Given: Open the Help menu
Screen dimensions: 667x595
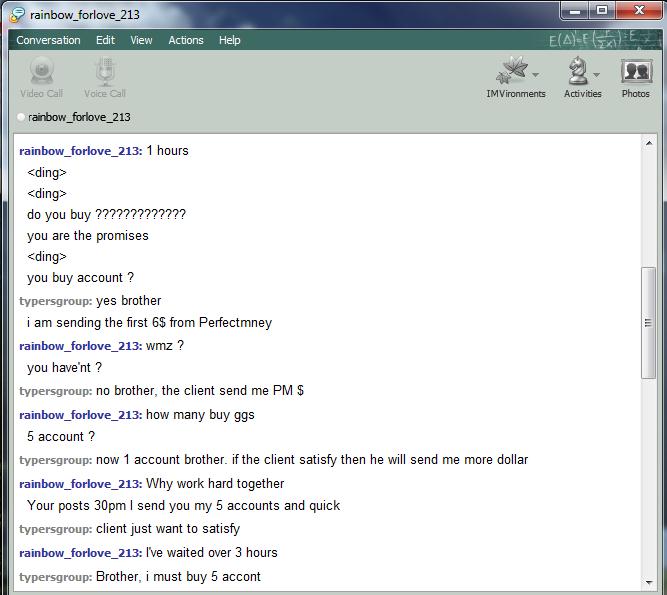Looking at the screenshot, I should pyautogui.click(x=230, y=40).
